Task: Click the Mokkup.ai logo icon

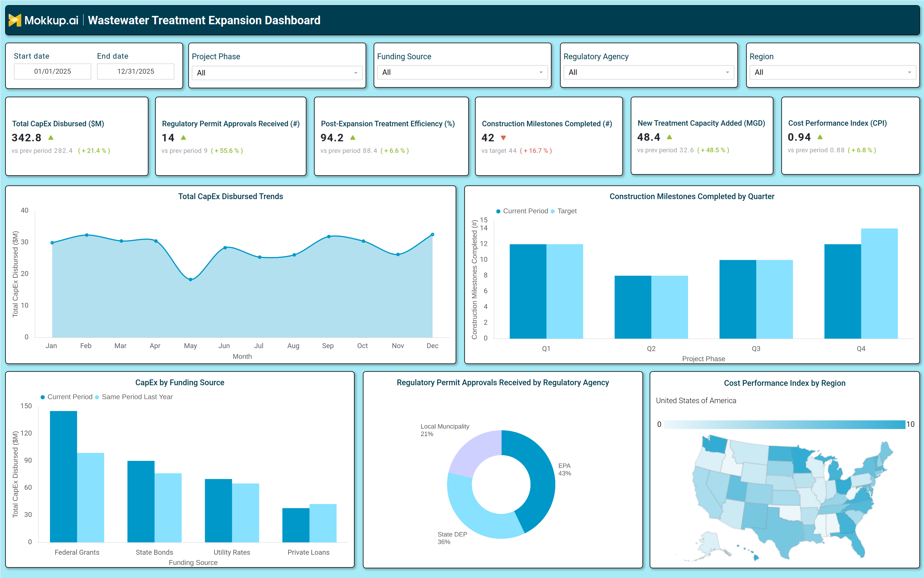Action: coord(14,20)
